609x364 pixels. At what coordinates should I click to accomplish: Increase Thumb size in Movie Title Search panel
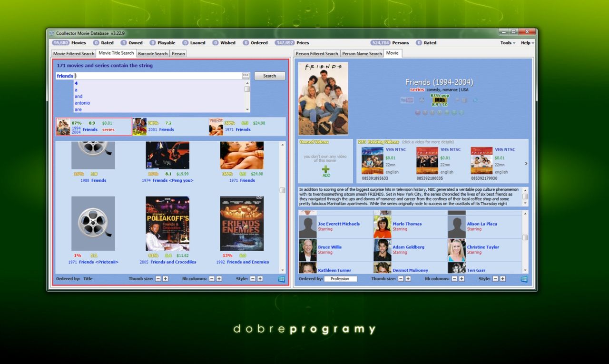click(x=166, y=279)
